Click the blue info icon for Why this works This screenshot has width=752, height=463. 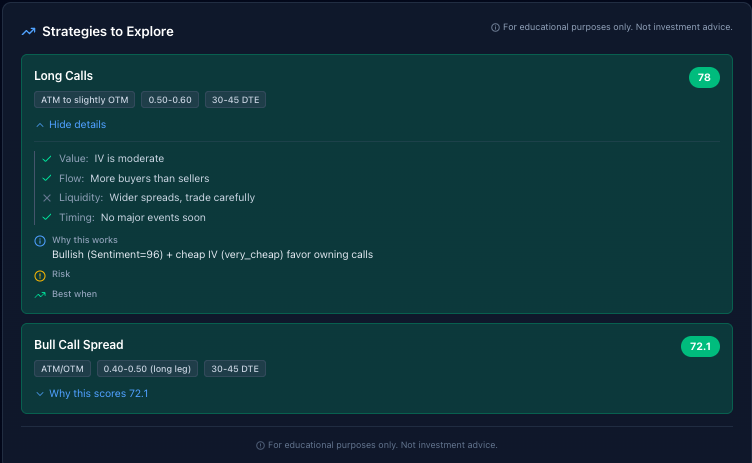click(40, 241)
